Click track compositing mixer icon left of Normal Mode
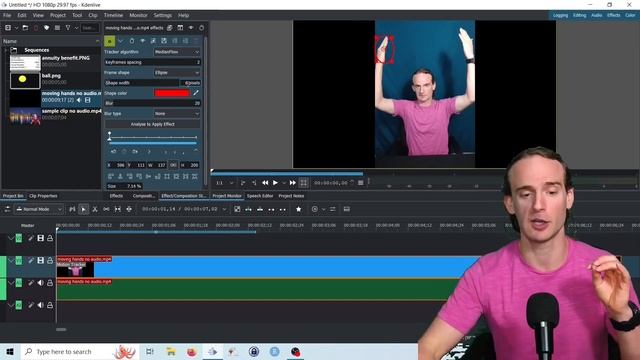The height and width of the screenshot is (360, 640). click(x=7, y=209)
